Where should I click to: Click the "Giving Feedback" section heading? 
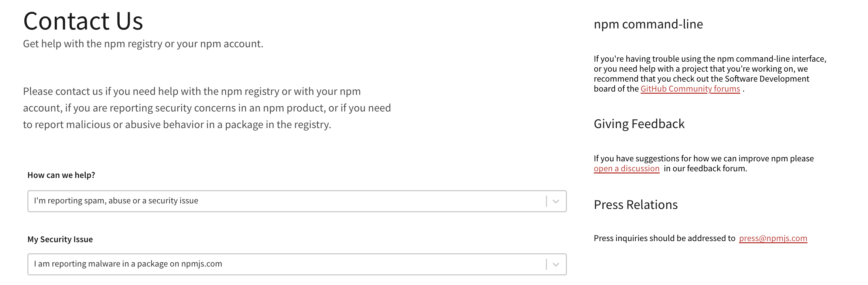pyautogui.click(x=639, y=124)
